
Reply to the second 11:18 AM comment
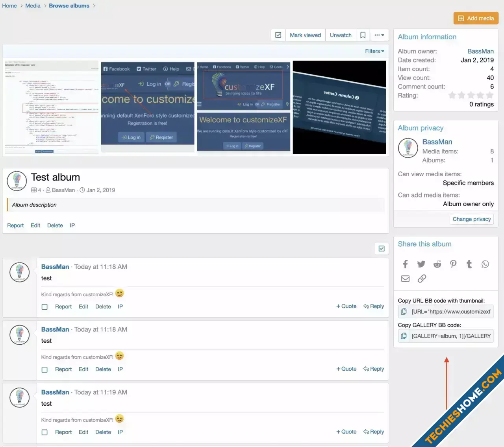374,369
